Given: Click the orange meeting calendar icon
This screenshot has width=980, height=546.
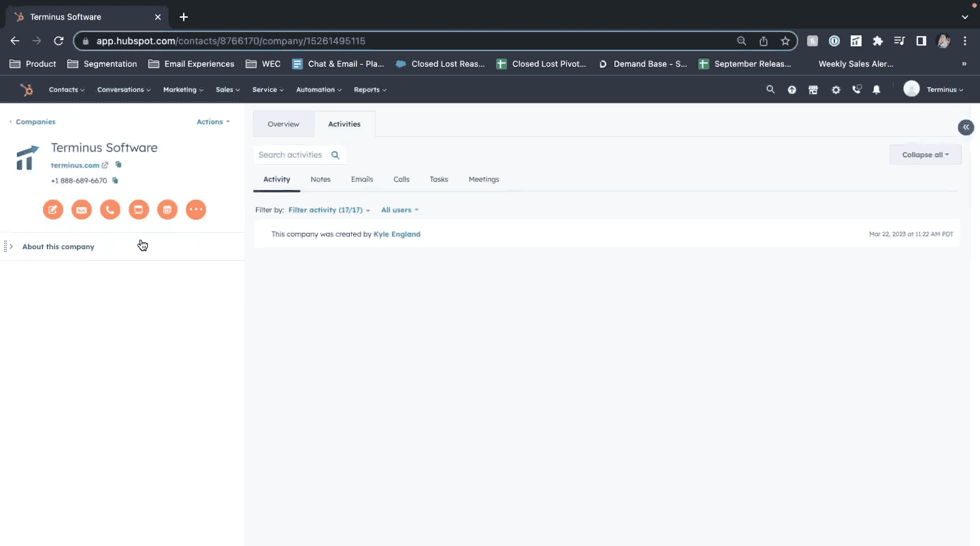Looking at the screenshot, I should [167, 210].
